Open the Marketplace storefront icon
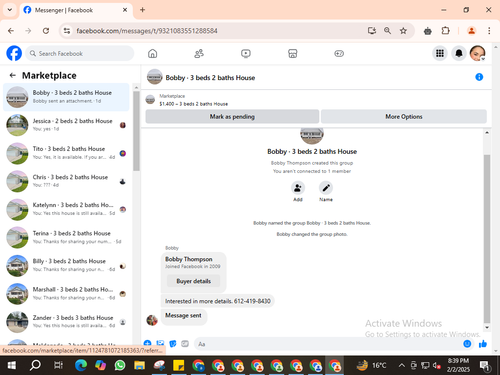The image size is (500, 375). (292, 53)
